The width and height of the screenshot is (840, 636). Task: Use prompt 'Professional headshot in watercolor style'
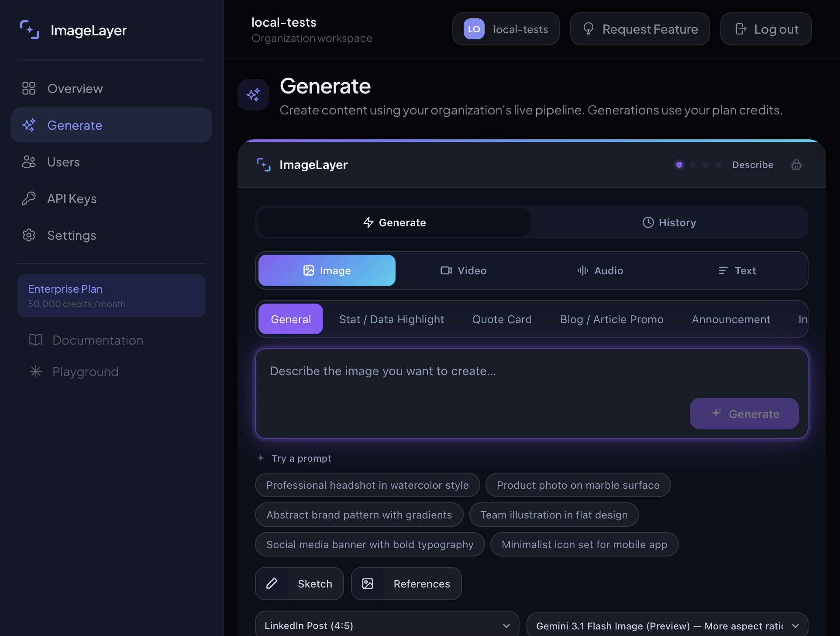pyautogui.click(x=368, y=485)
